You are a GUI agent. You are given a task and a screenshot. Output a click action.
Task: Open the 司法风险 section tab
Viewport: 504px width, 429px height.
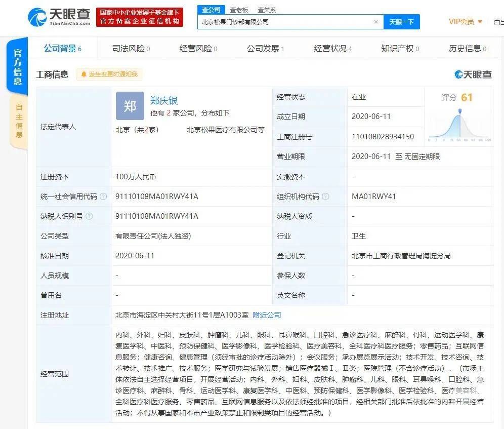(x=131, y=49)
